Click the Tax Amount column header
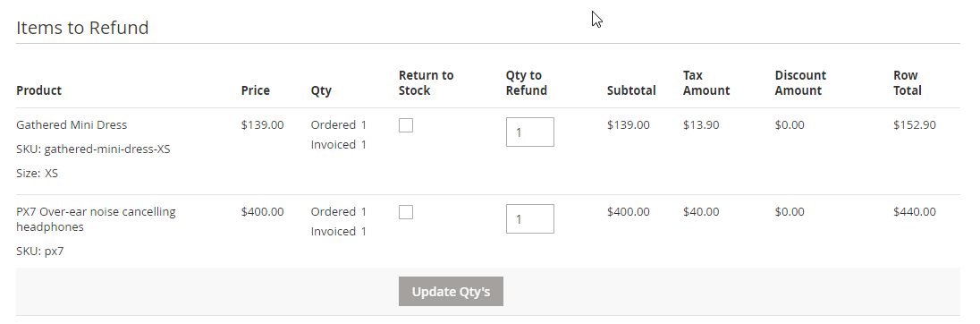980x324 pixels. tap(706, 83)
